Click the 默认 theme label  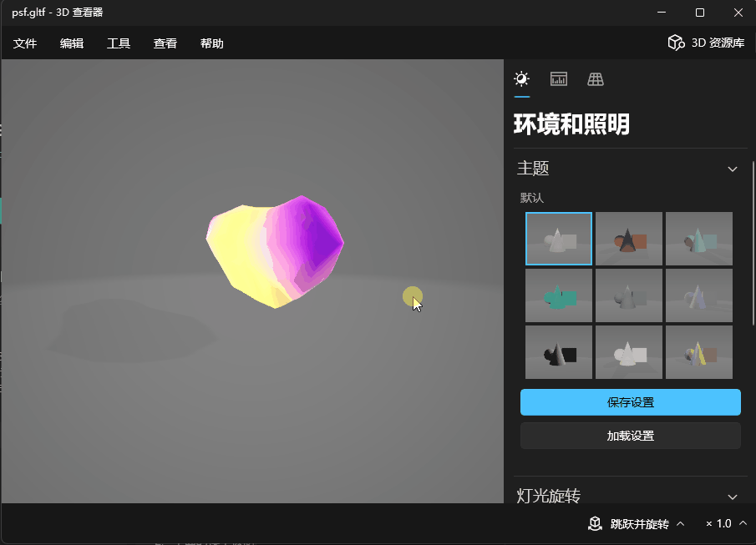[x=532, y=198]
